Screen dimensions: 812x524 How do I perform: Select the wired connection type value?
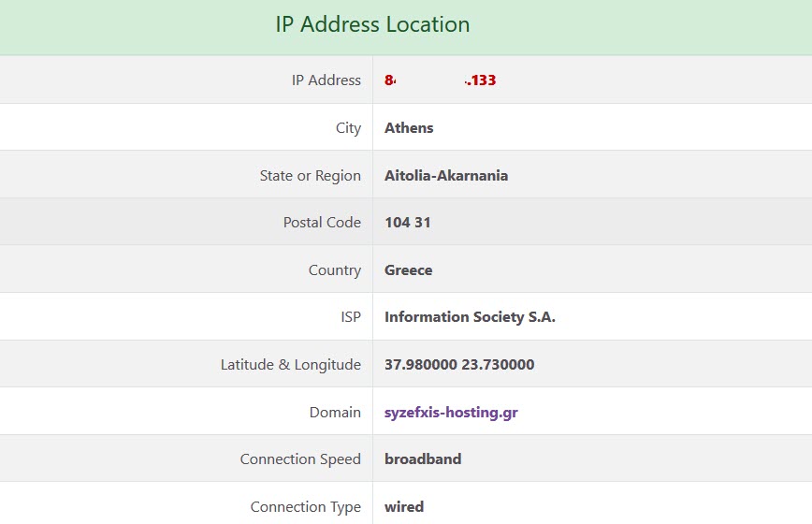[x=404, y=507]
